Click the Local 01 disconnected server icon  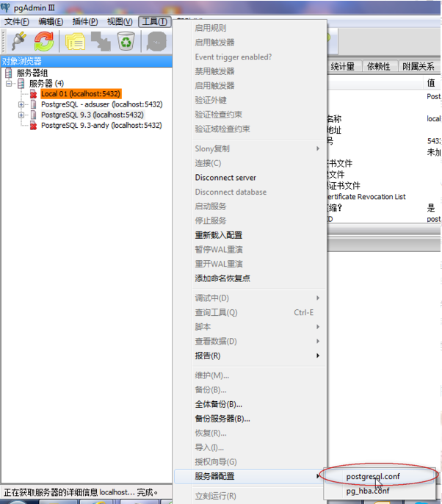tap(34, 94)
